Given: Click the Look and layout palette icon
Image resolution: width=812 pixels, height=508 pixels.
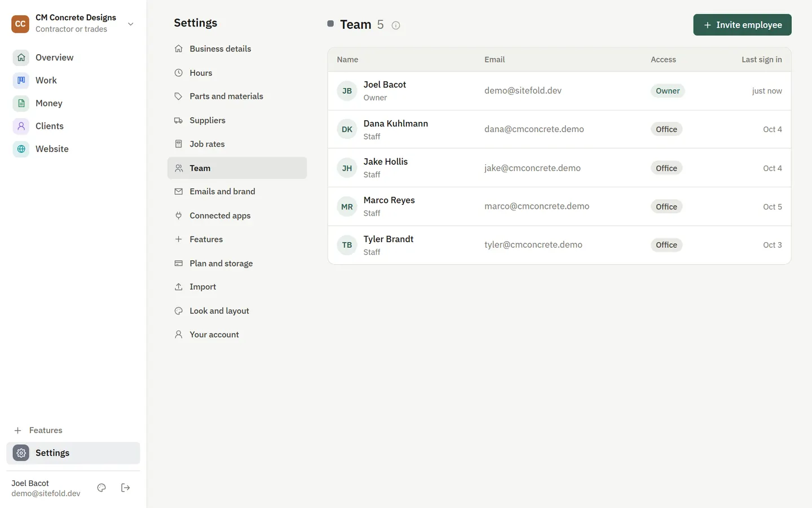Looking at the screenshot, I should pyautogui.click(x=179, y=311).
